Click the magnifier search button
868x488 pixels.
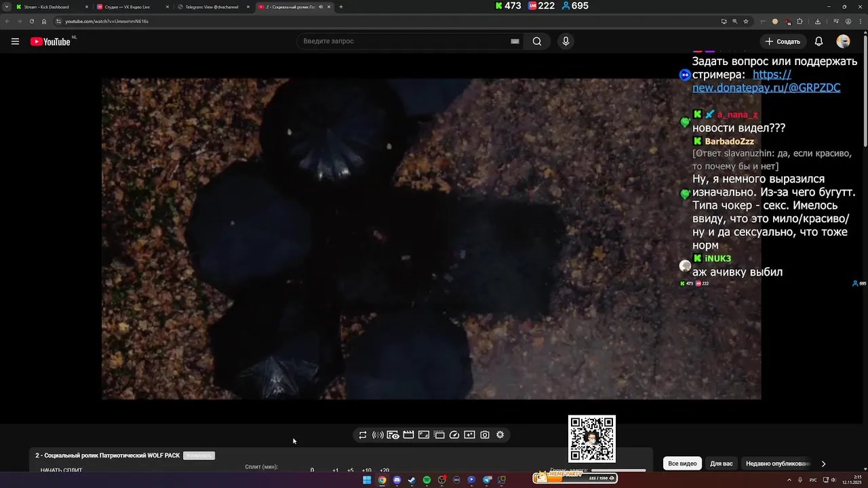(x=537, y=41)
